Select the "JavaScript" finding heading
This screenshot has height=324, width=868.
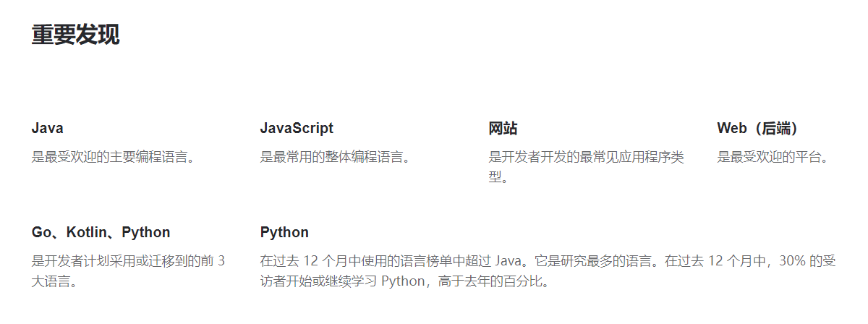click(297, 128)
